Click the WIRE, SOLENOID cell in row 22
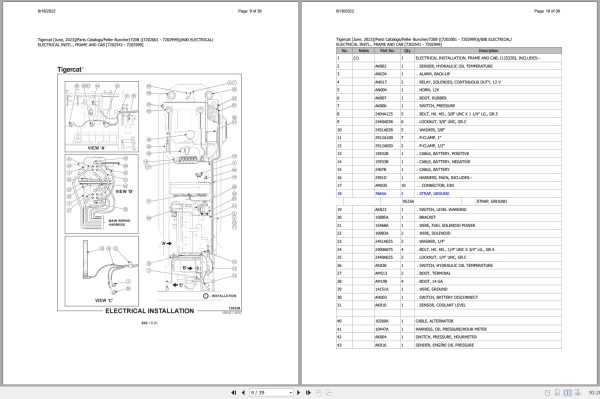The image size is (600, 399). coord(488,233)
